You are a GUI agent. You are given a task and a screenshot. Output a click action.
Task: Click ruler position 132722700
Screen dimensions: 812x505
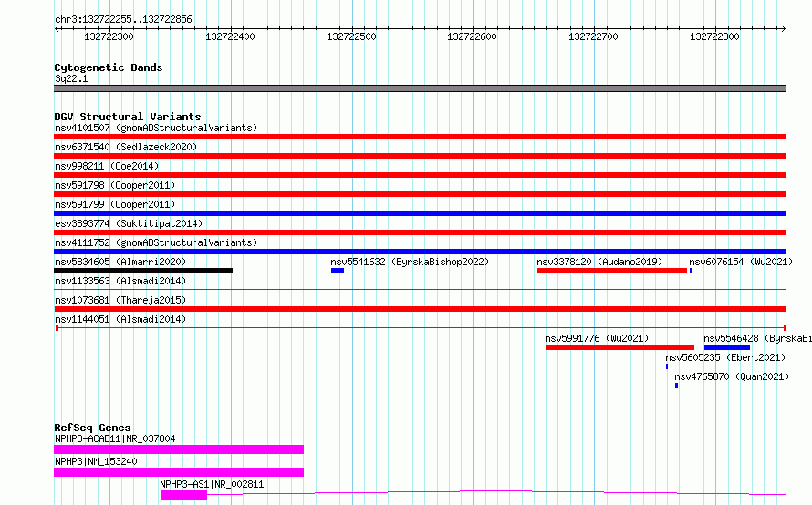coord(593,36)
